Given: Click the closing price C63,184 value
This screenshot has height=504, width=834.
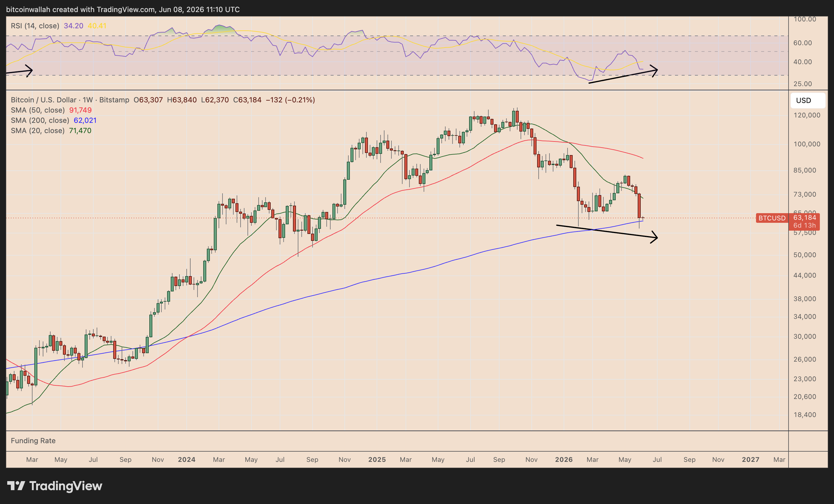Looking at the screenshot, I should pyautogui.click(x=247, y=100).
